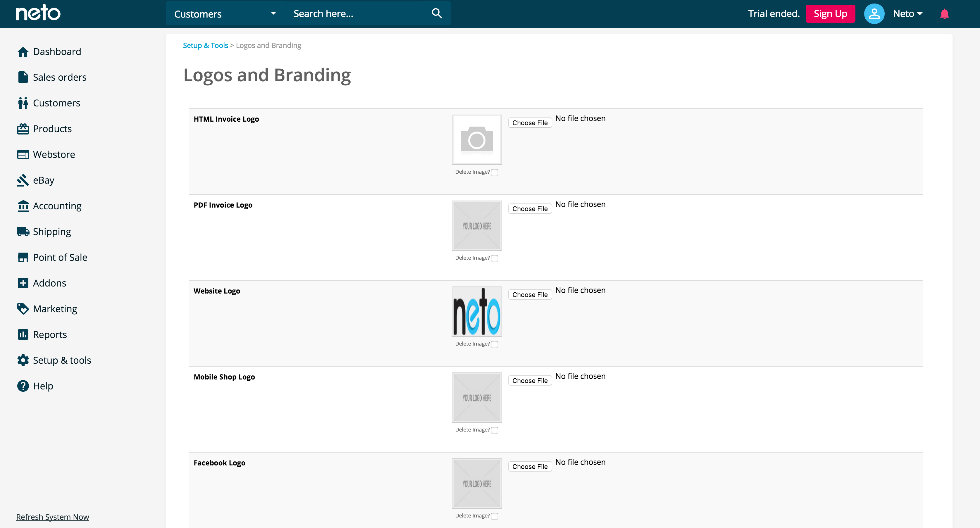
Task: Tick Delete Image for HTML Invoice Logo
Action: coord(495,172)
